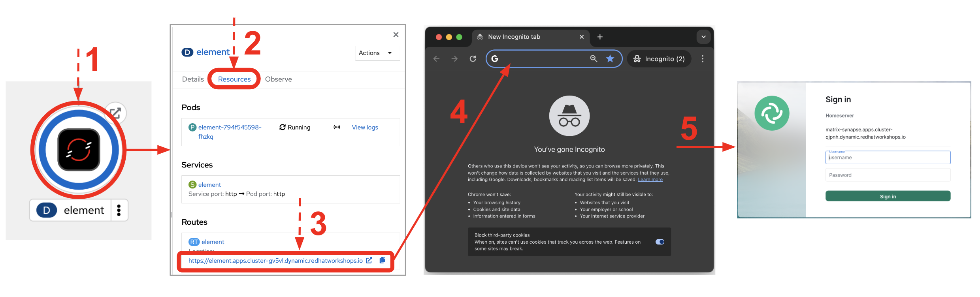Open the element service link

coord(209,184)
